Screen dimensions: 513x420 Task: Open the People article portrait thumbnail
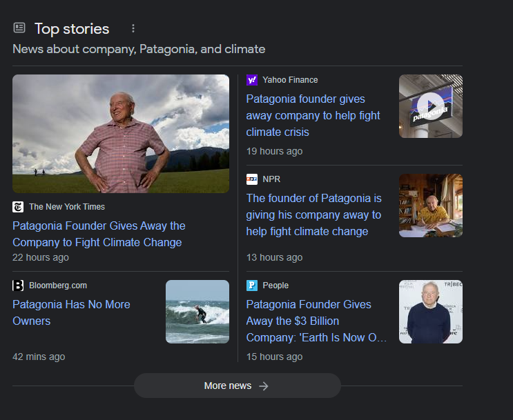coord(431,312)
